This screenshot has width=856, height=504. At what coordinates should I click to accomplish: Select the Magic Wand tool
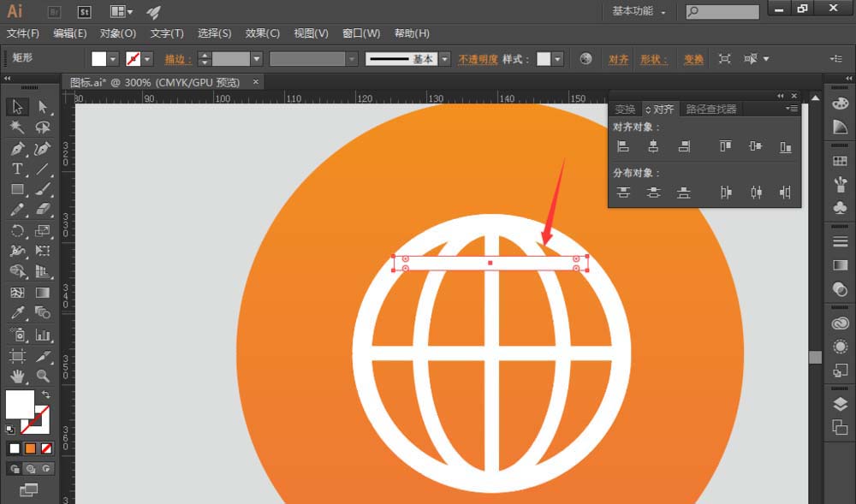click(15, 127)
